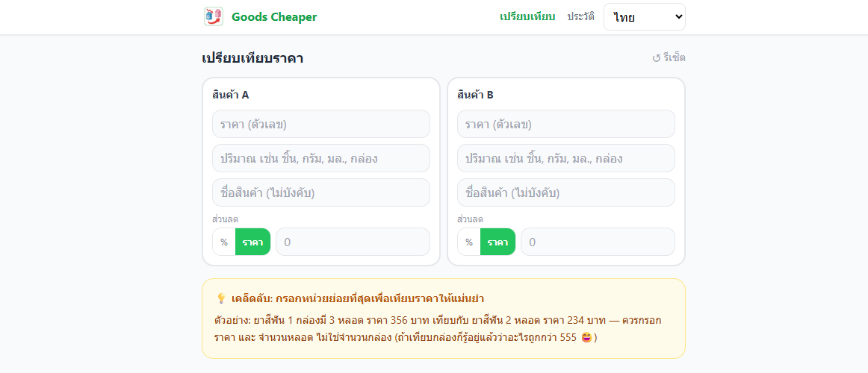This screenshot has width=868, height=373.
Task: Click product A discount amount field
Action: point(353,242)
